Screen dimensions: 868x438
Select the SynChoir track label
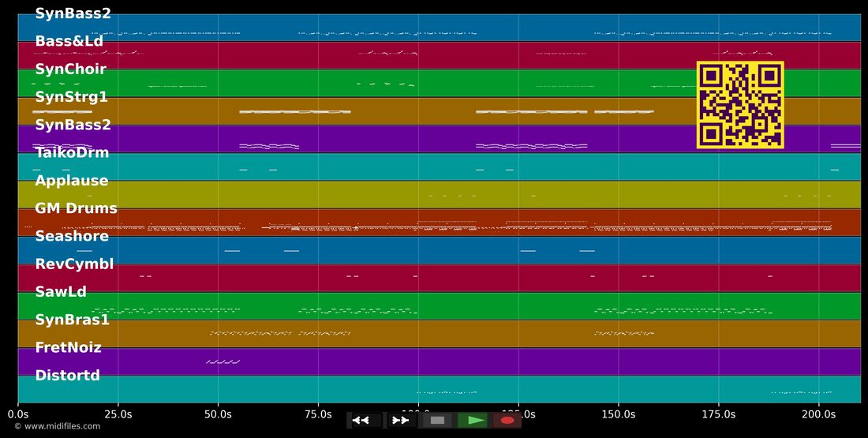[70, 69]
